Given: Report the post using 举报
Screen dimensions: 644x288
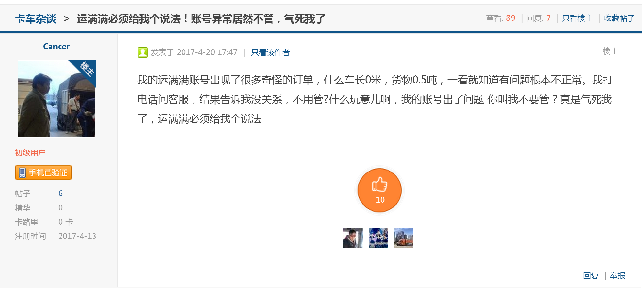Looking at the screenshot, I should pos(617,276).
